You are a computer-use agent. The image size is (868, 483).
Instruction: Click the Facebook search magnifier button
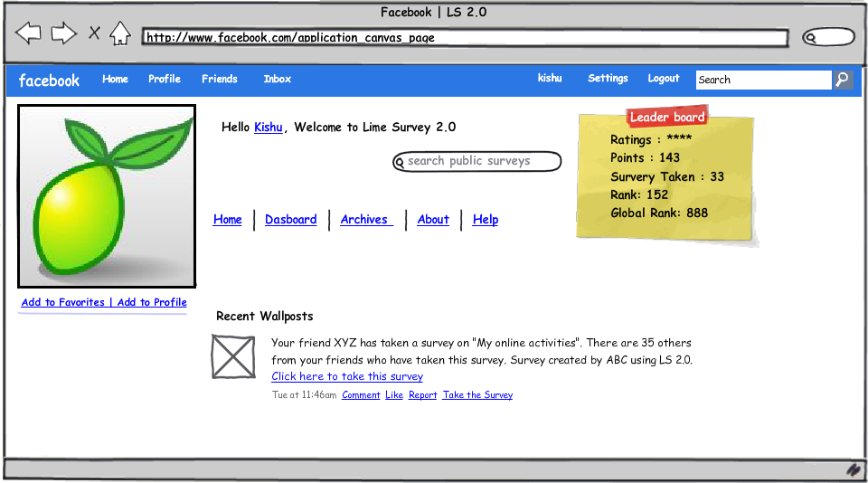842,80
